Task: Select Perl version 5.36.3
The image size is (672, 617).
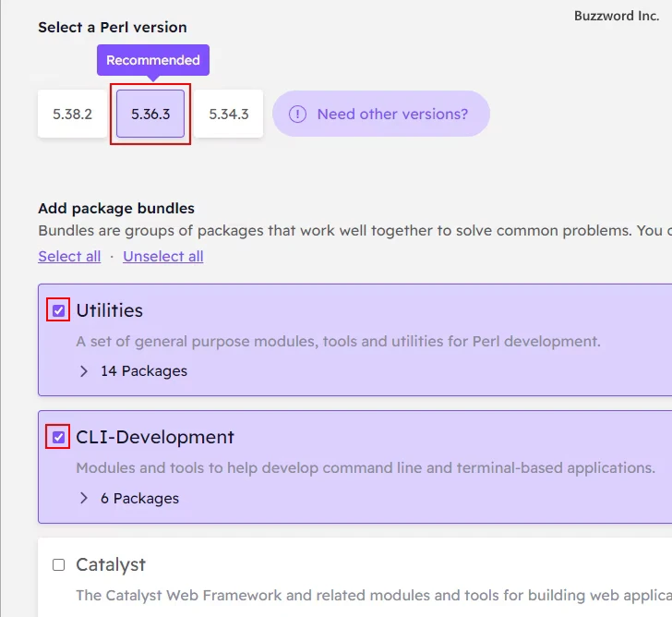Action: pos(150,114)
